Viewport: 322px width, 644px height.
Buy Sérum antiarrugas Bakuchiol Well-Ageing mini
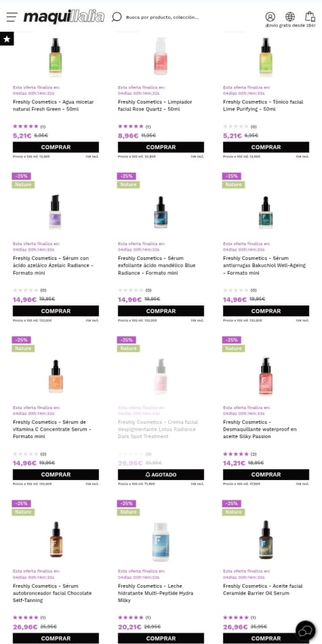click(266, 311)
